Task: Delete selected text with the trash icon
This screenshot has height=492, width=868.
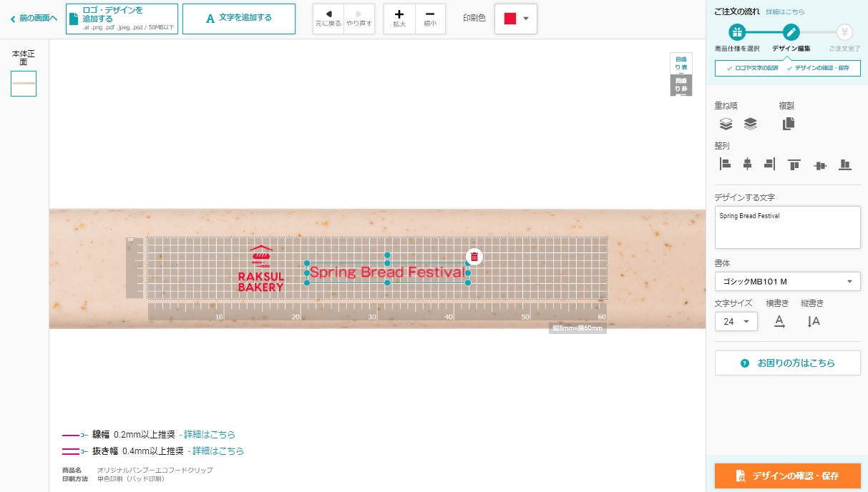Action: [x=474, y=257]
